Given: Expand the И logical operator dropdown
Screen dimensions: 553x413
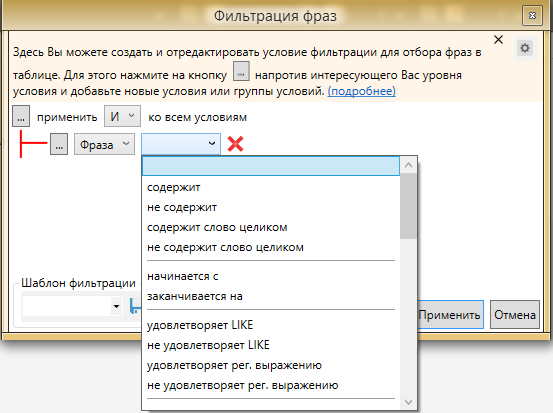Looking at the screenshot, I should 122,116.
